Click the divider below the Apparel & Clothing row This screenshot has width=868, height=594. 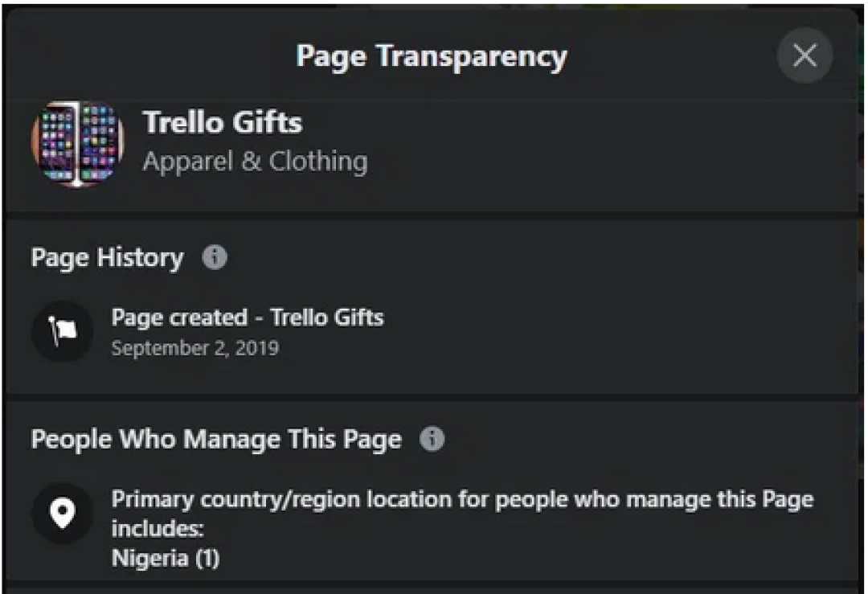[x=432, y=215]
